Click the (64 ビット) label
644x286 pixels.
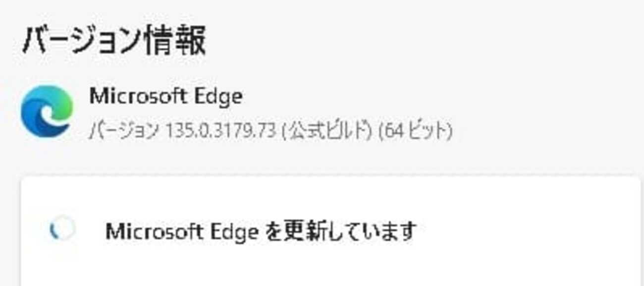415,131
